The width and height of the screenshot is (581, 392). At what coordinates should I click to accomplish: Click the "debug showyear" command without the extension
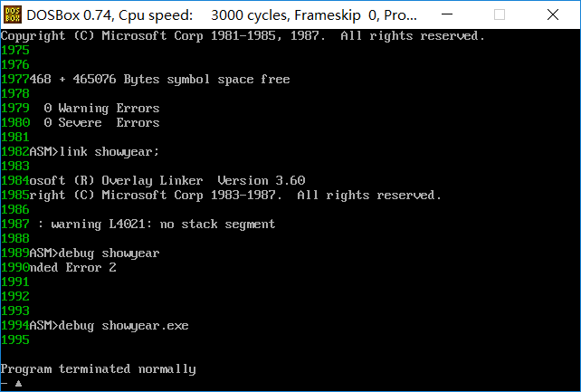pyautogui.click(x=109, y=253)
